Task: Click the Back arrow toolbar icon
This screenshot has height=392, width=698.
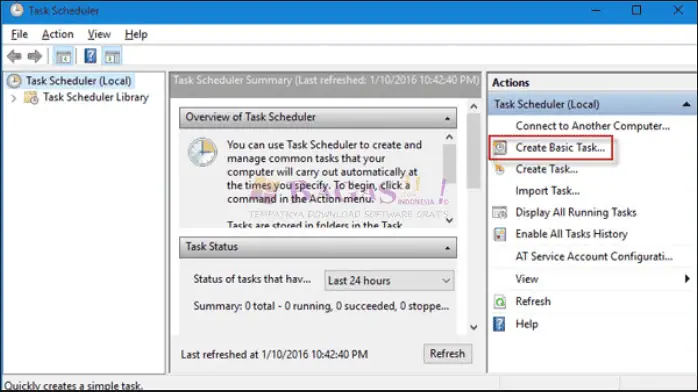Action: point(14,57)
